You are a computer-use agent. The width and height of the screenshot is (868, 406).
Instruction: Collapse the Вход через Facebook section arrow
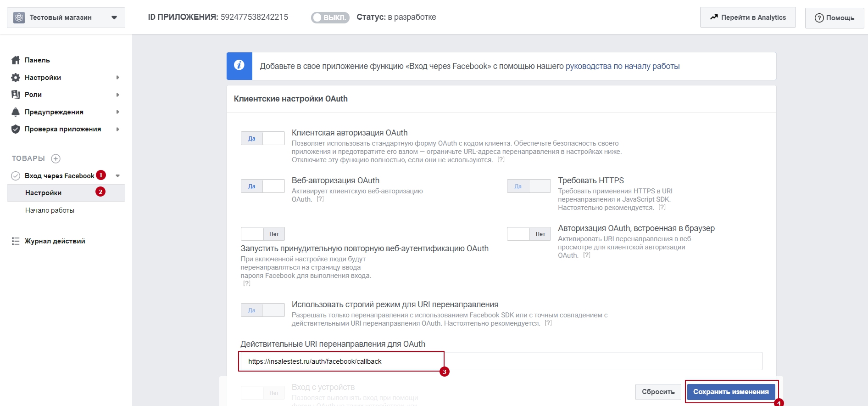click(118, 176)
